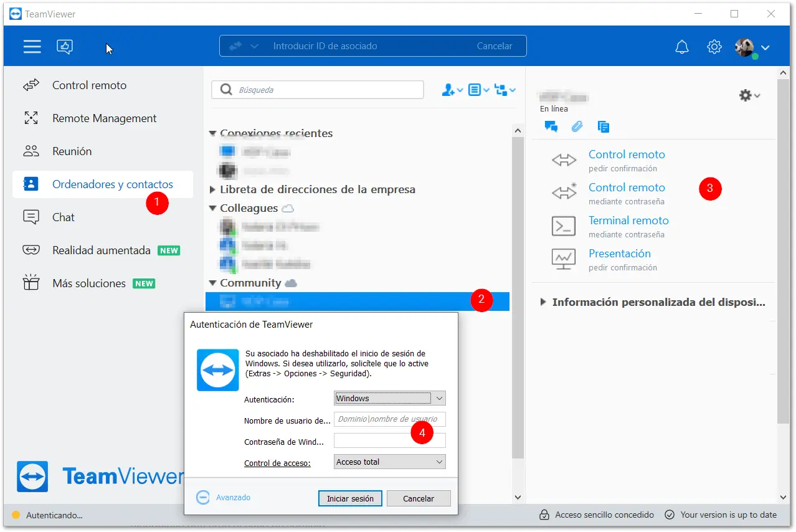Open Realidad aumentada in sidebar
Image resolution: width=796 pixels, height=532 pixels.
click(x=103, y=250)
